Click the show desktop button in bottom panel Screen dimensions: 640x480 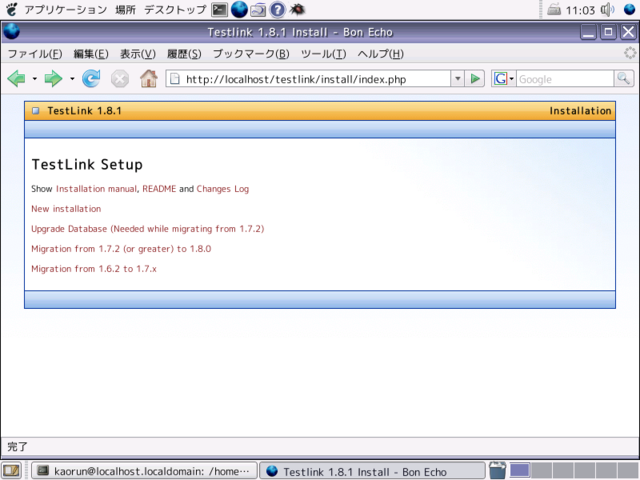click(x=12, y=471)
